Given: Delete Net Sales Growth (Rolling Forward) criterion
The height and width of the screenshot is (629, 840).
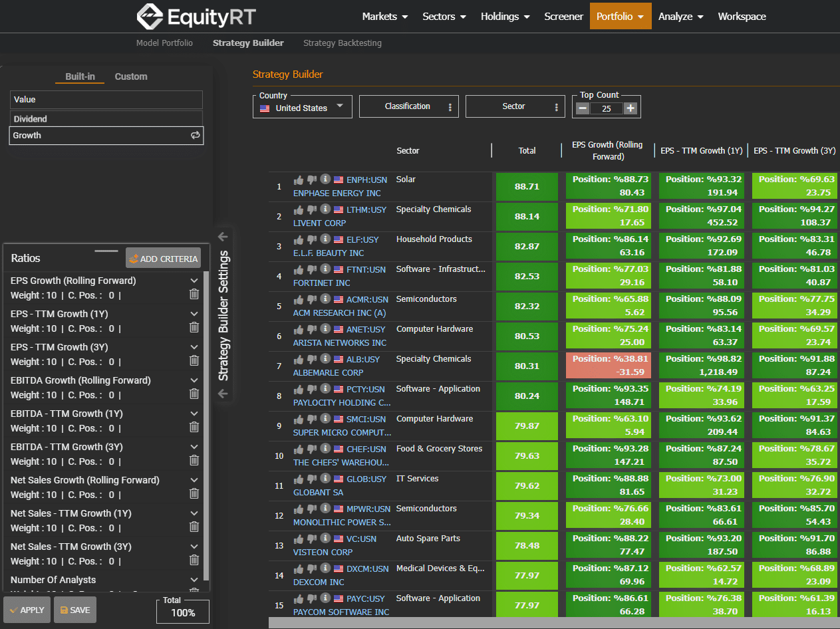Looking at the screenshot, I should coord(194,493).
